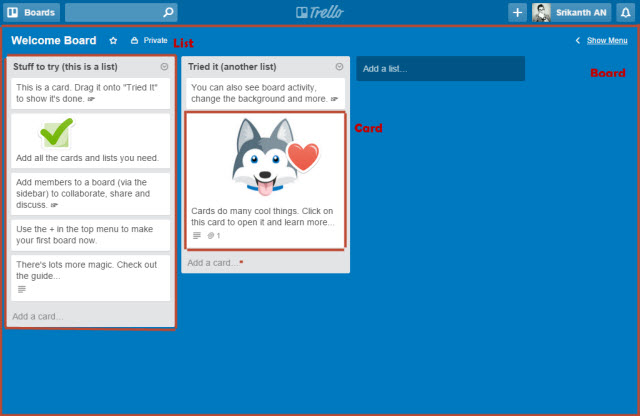
Task: Go to Trello home via logo
Action: click(320, 12)
